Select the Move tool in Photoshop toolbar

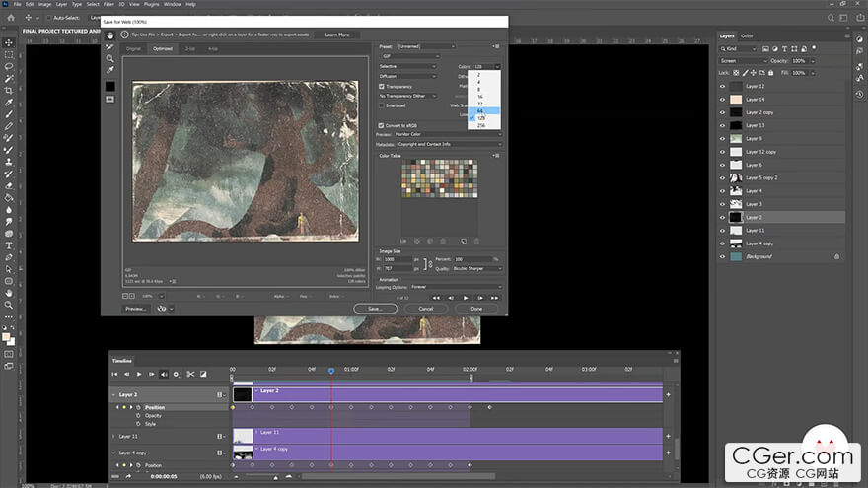pyautogui.click(x=9, y=42)
